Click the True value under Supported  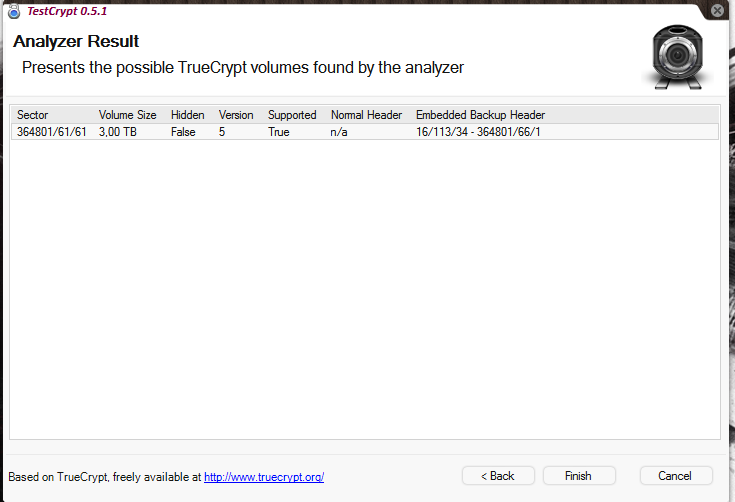pyautogui.click(x=278, y=132)
